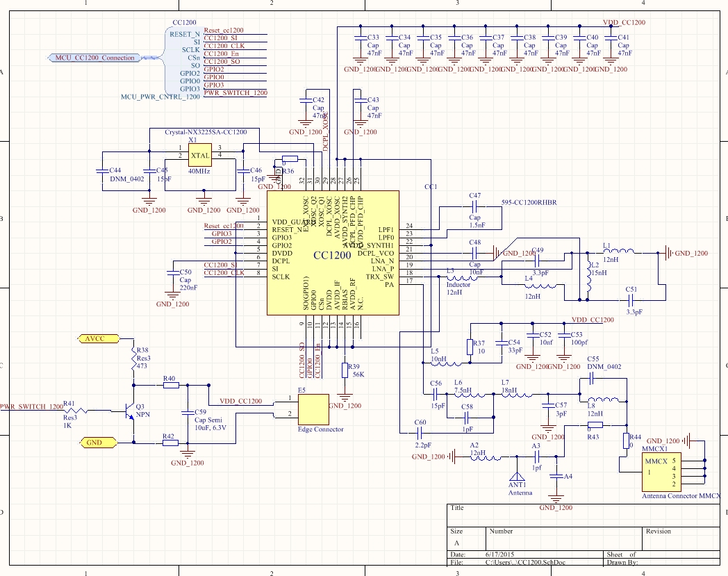Click the CC1200.SchDoc file path text
The height and width of the screenshot is (576, 728).
point(526,562)
